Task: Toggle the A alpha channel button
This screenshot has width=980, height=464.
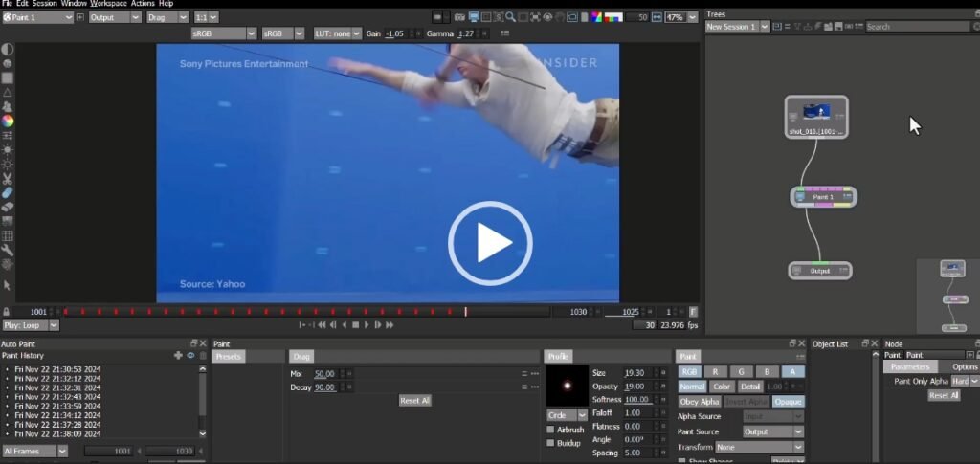Action: (x=793, y=371)
